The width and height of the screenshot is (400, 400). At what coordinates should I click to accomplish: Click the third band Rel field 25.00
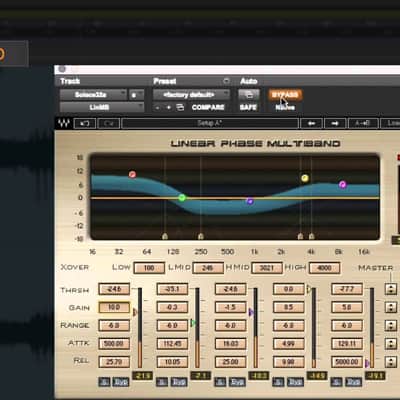231,362
